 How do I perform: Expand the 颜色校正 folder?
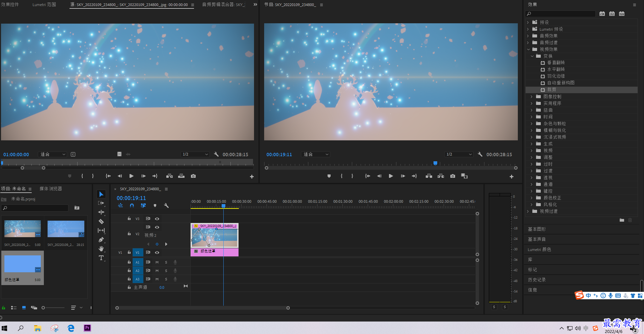click(532, 198)
